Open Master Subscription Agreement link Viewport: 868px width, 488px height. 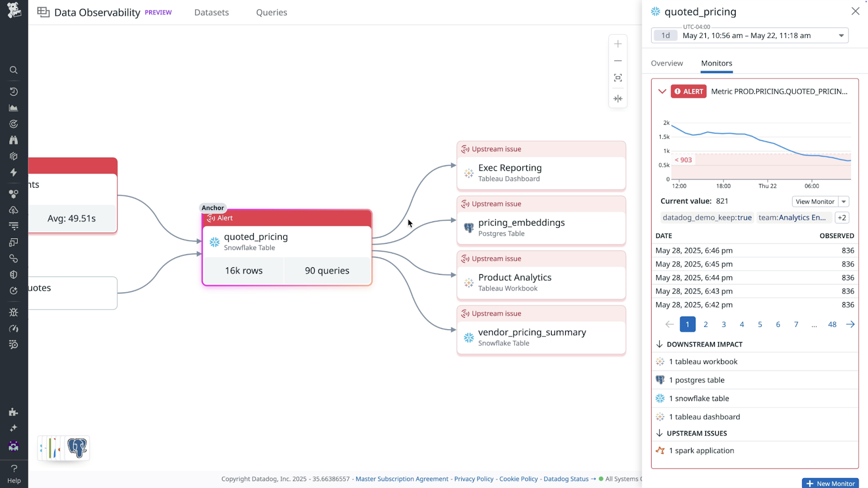[x=402, y=479]
